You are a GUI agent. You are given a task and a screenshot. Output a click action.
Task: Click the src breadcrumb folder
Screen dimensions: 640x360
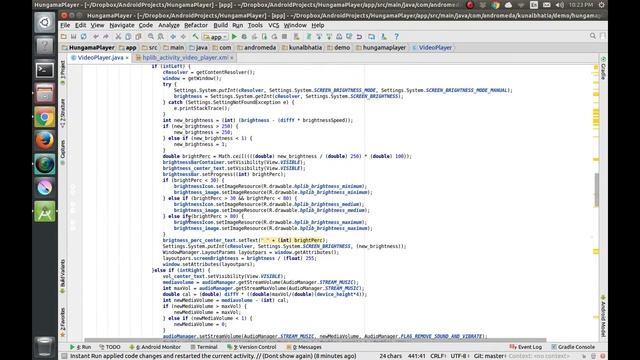coord(149,48)
